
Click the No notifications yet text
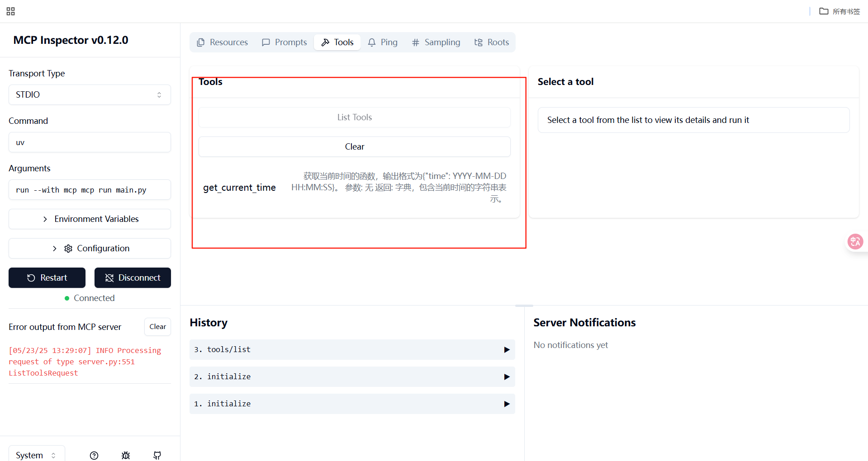click(570, 345)
